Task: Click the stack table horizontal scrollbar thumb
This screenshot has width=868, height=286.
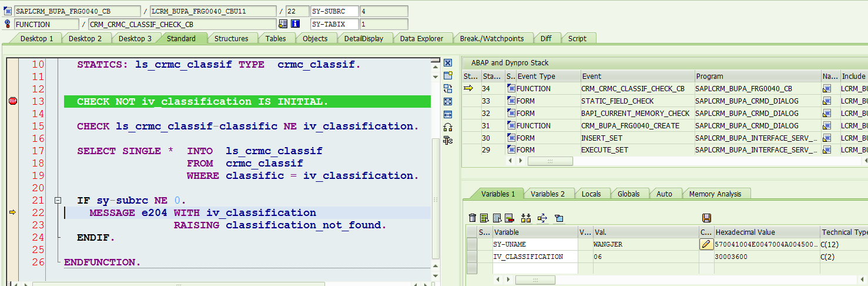Action: point(550,161)
